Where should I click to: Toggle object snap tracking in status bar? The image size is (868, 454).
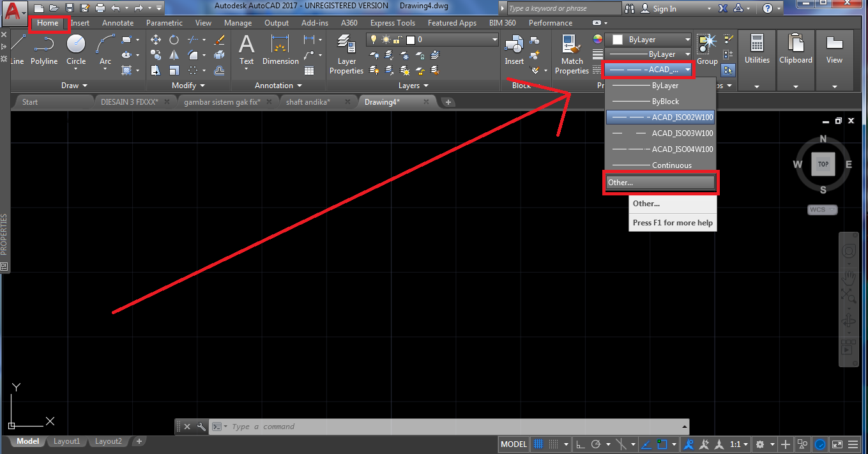click(647, 444)
